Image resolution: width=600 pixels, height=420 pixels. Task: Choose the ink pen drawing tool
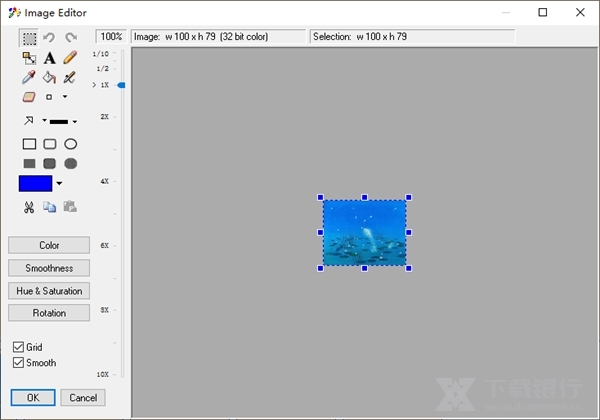point(69,77)
